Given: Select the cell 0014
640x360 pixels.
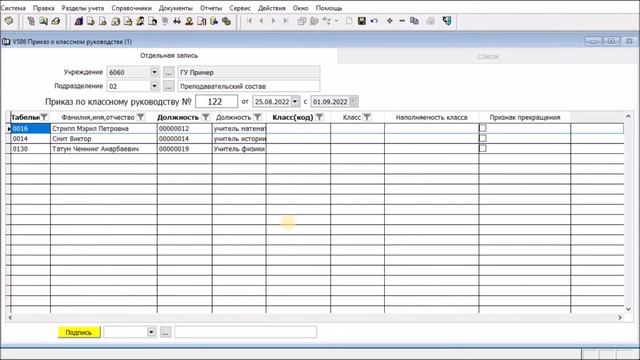Looking at the screenshot, I should [30, 139].
